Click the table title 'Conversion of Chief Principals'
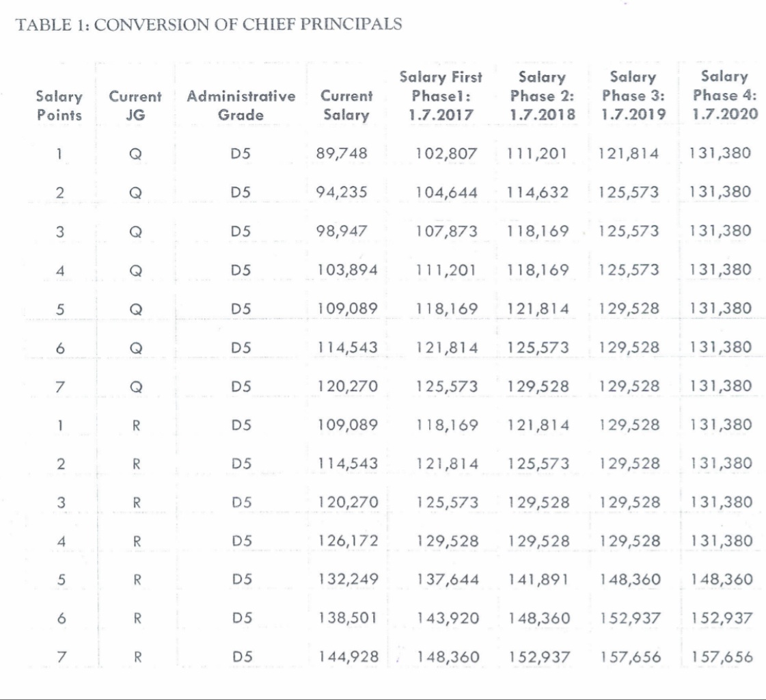766x700 pixels. click(x=208, y=23)
